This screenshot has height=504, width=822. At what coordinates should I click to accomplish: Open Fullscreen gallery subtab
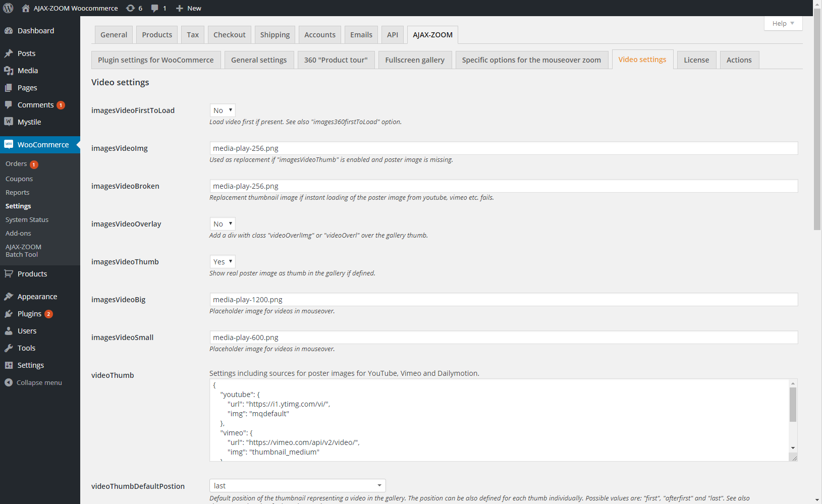415,60
